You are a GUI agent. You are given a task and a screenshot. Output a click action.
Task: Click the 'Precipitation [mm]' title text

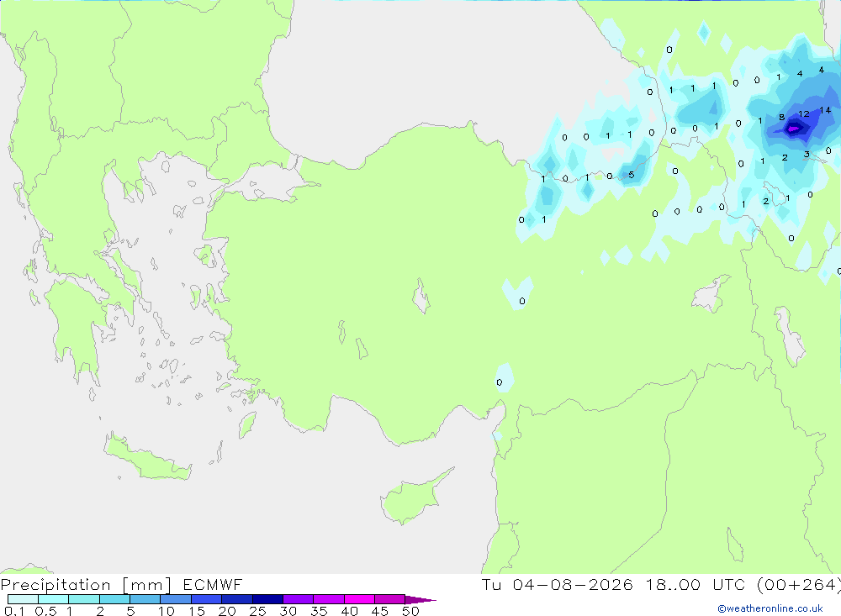(86, 584)
